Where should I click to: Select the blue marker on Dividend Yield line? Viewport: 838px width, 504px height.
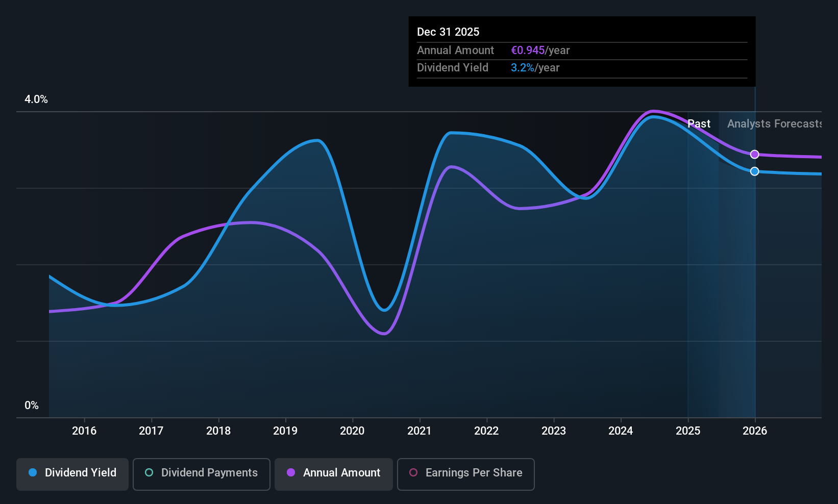[754, 171]
